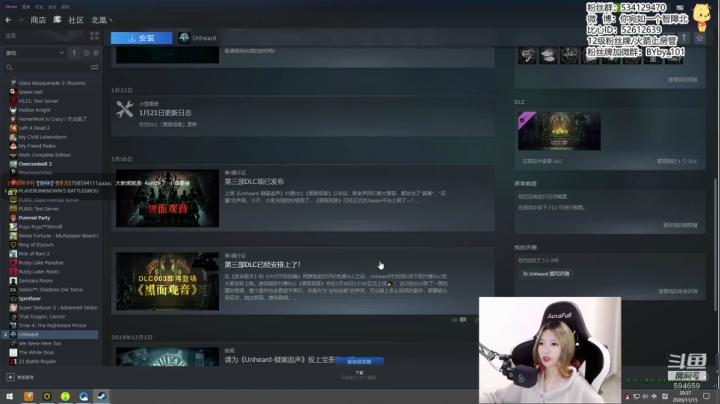Open the library home (主页) button
The image size is (720, 404).
click(x=11, y=35)
